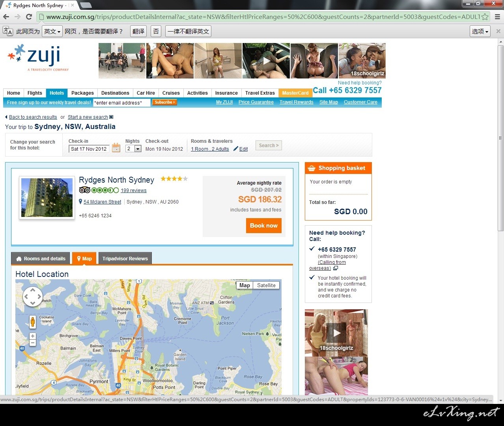The width and height of the screenshot is (504, 426).
Task: Click the Search button
Action: tap(269, 145)
